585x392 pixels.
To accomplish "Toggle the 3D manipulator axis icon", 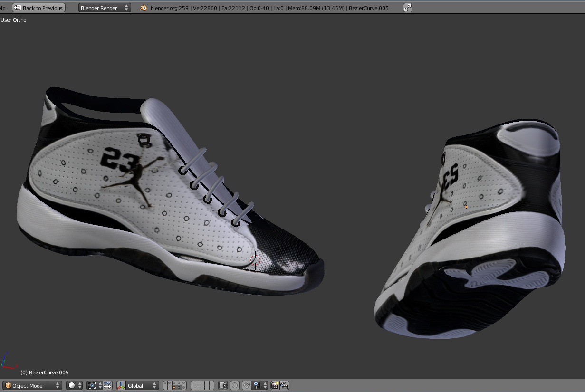I will (121, 385).
